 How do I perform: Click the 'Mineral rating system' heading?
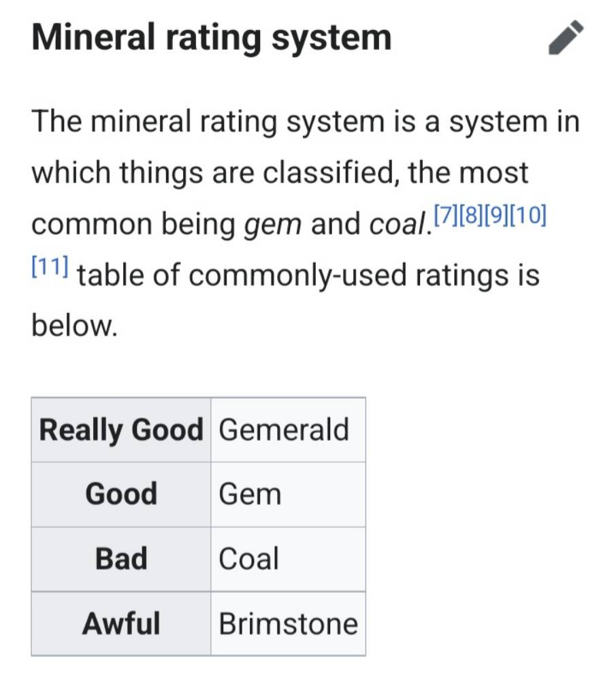click(212, 37)
